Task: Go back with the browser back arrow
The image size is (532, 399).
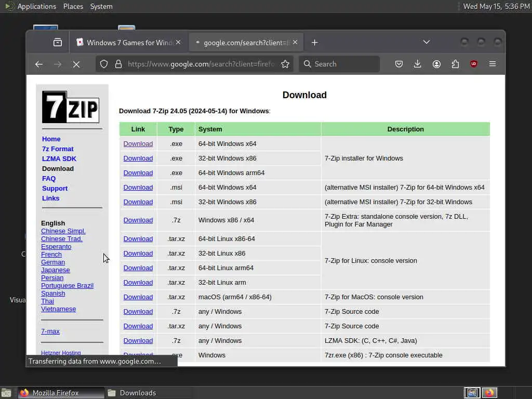Action: (38, 64)
